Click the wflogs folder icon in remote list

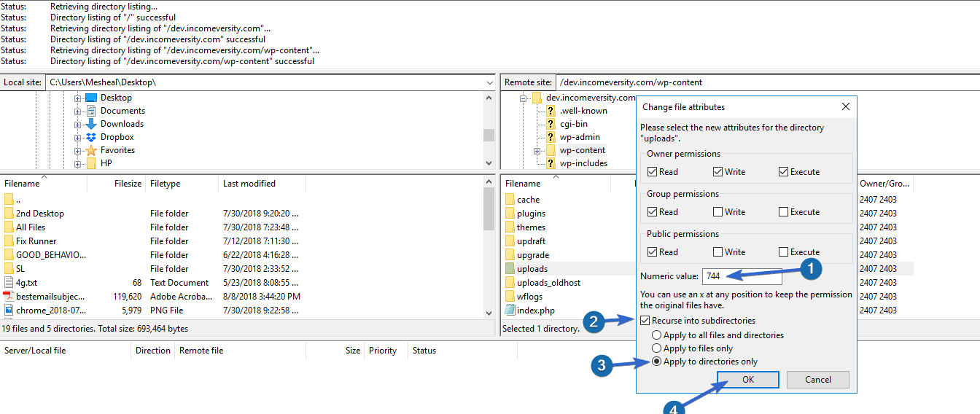510,297
